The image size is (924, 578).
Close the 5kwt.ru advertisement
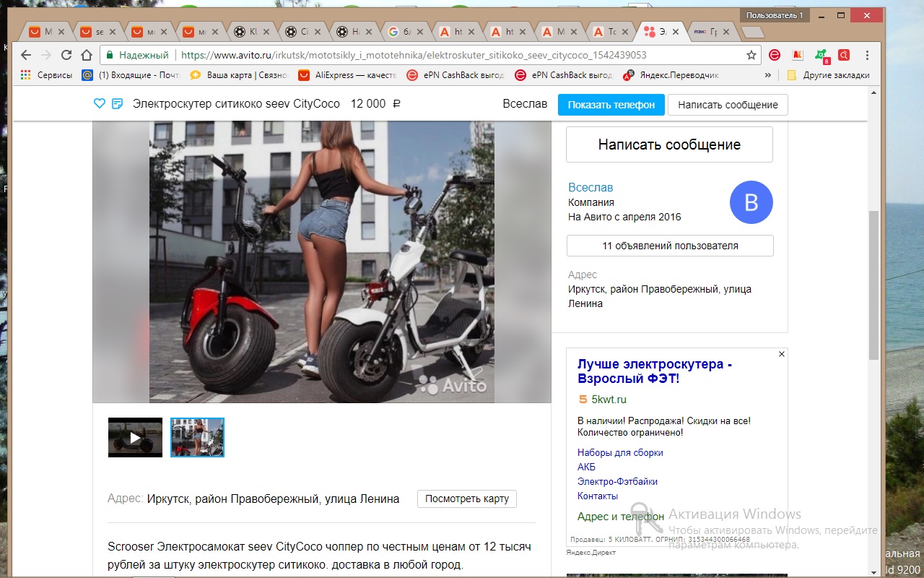pyautogui.click(x=781, y=355)
